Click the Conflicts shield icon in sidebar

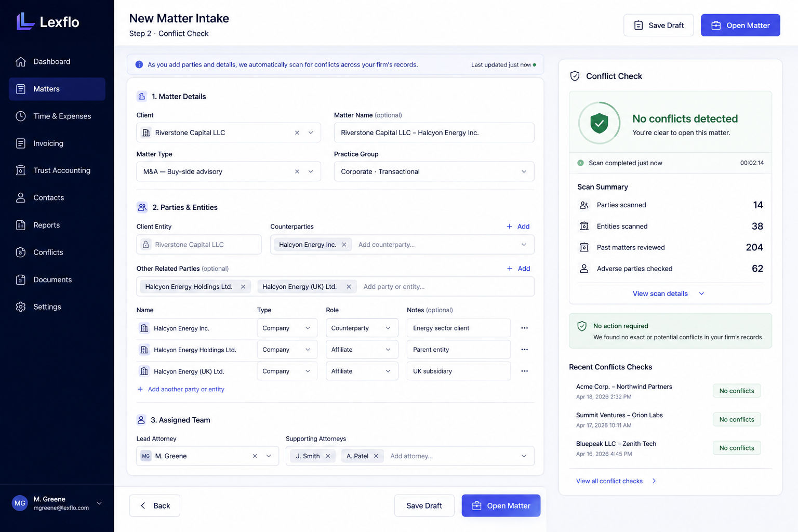tap(21, 252)
